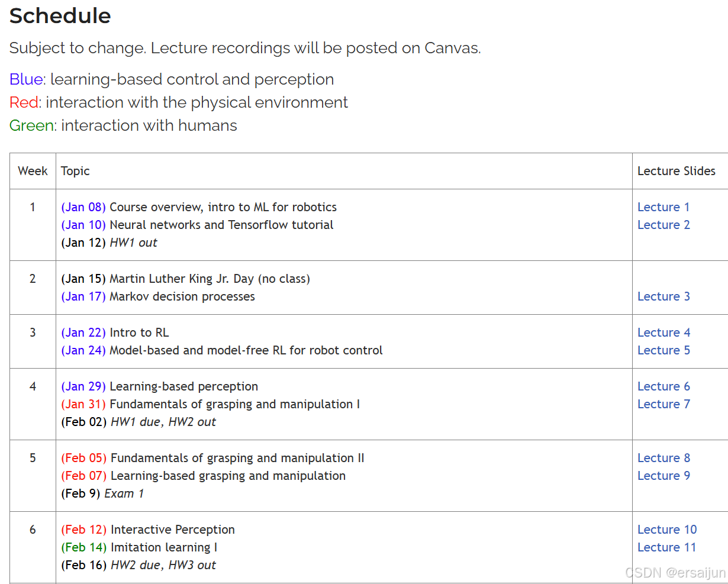
Task: Open the Lecture 10 slides link
Action: pos(666,529)
